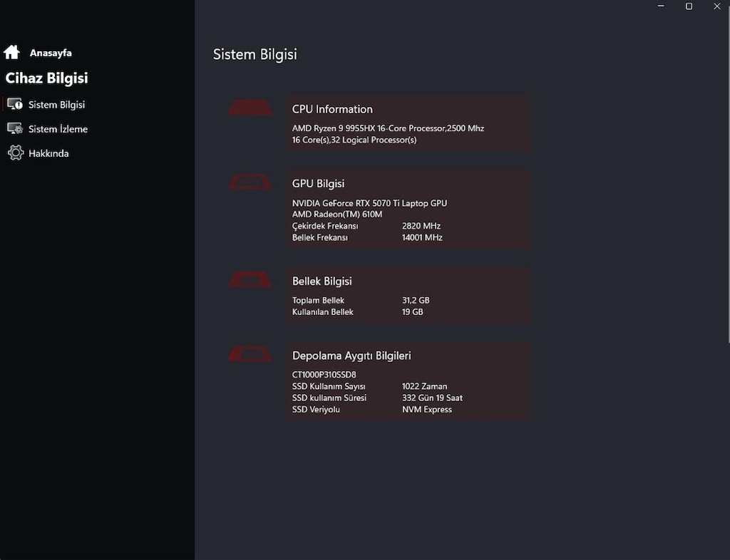730x560 pixels.
Task: Click the red storage device icon
Action: click(x=250, y=354)
